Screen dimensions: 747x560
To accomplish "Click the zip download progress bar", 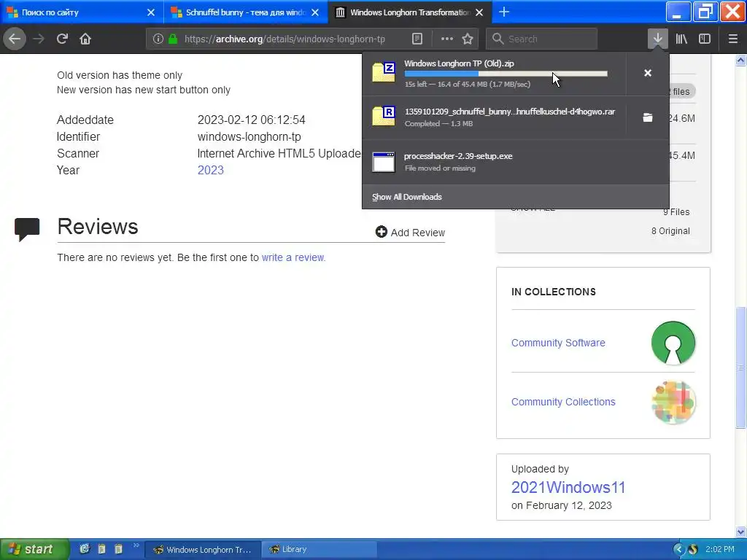I will coord(506,74).
